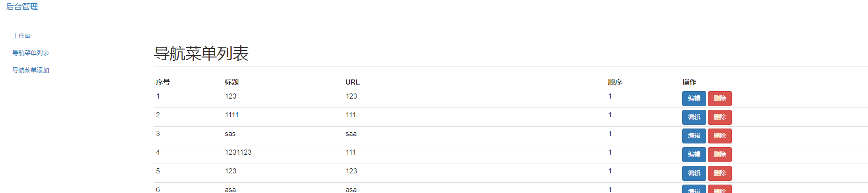Delete the sas menu entry
This screenshot has height=193, width=868.
point(719,136)
